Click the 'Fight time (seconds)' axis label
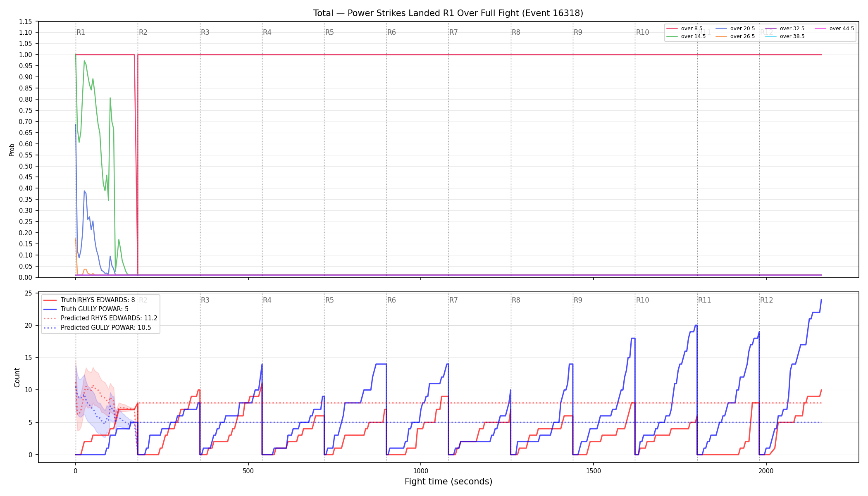The image size is (868, 496). 448,482
